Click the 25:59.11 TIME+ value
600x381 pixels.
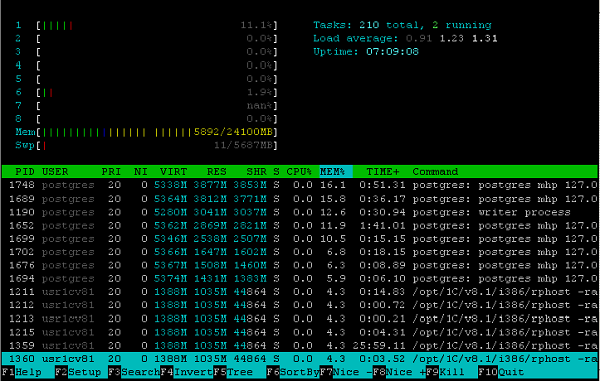pyautogui.click(x=379, y=346)
